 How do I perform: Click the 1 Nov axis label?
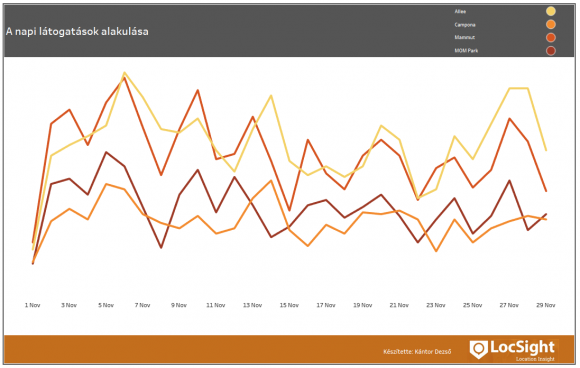33,305
